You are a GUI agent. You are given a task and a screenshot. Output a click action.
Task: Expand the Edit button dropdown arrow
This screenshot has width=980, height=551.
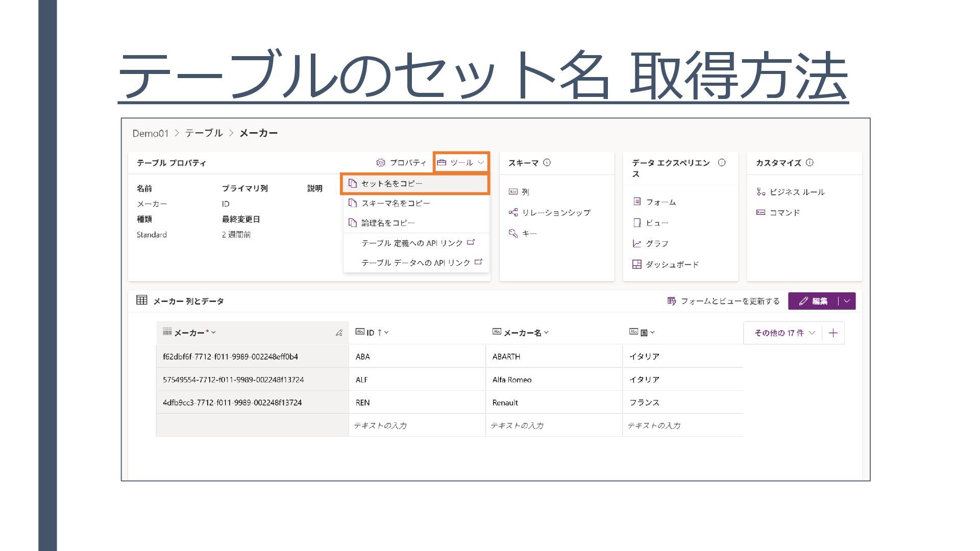click(847, 301)
